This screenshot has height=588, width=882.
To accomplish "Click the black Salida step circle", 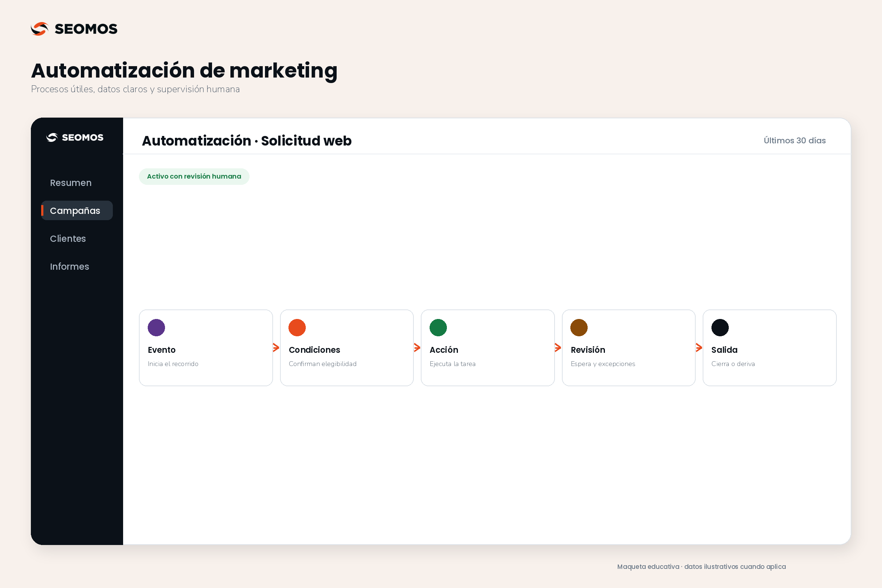I will coord(720,327).
